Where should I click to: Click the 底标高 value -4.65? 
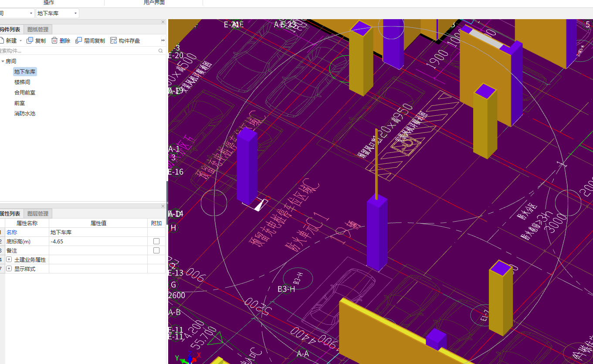[98, 241]
